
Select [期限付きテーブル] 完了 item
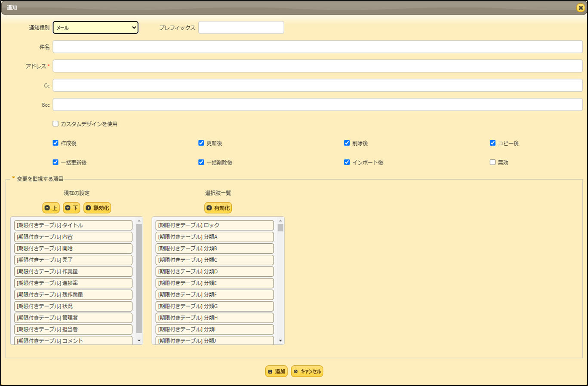[x=73, y=260]
